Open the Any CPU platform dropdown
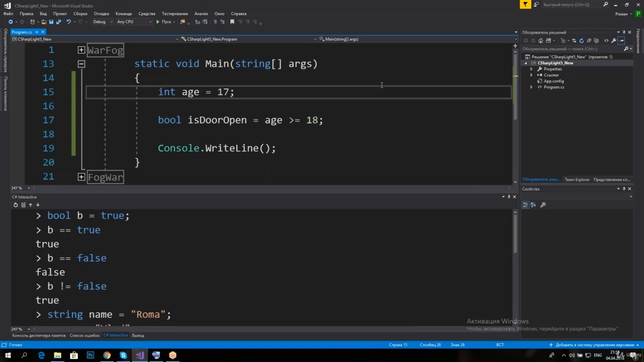 pos(133,22)
